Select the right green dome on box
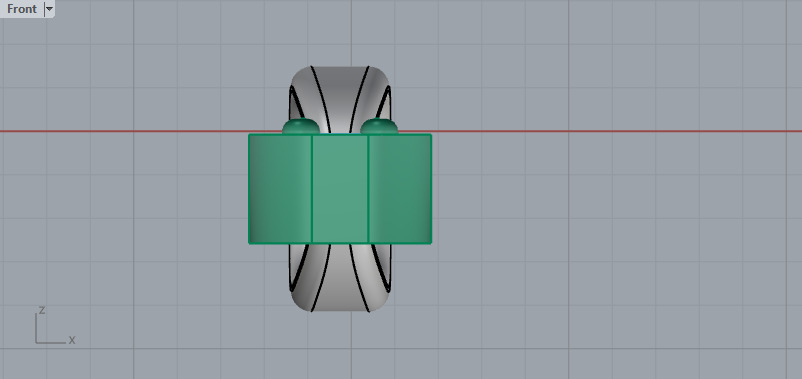 pos(379,126)
